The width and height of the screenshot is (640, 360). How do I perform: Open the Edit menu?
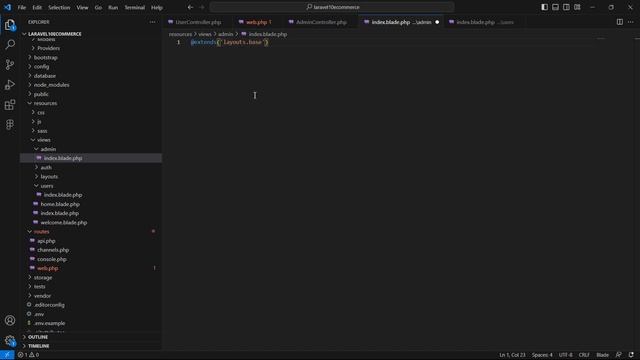[x=37, y=7]
